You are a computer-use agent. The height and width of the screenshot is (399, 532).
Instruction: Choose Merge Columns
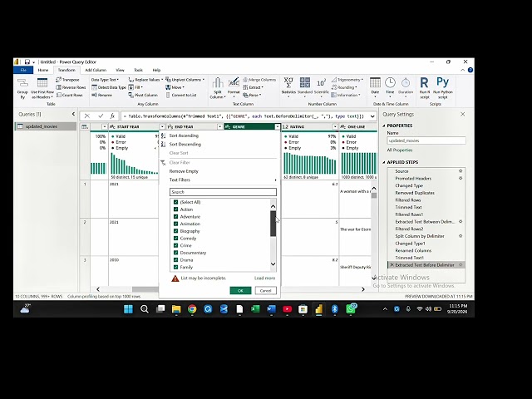[x=259, y=80]
